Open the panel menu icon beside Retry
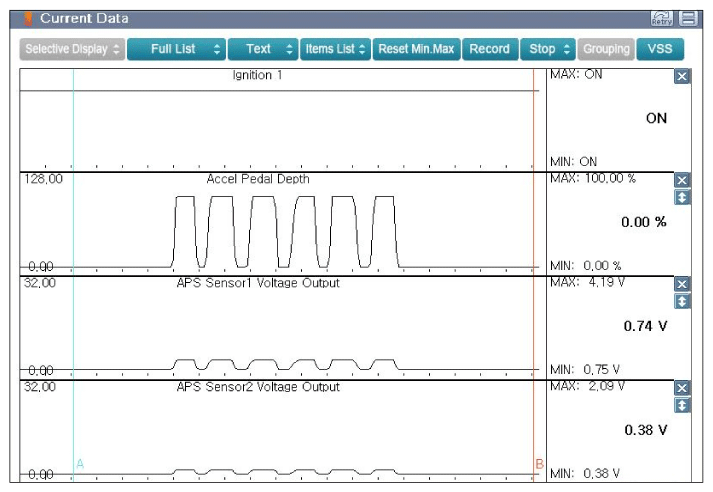Viewport: 713px width, 492px height. tap(686, 18)
